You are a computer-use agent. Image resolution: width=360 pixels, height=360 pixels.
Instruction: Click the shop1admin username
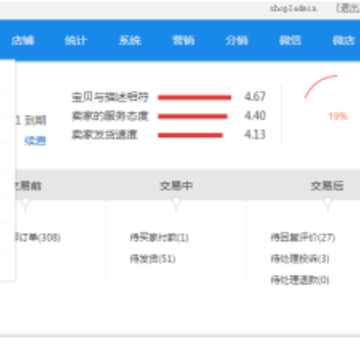[x=293, y=9]
